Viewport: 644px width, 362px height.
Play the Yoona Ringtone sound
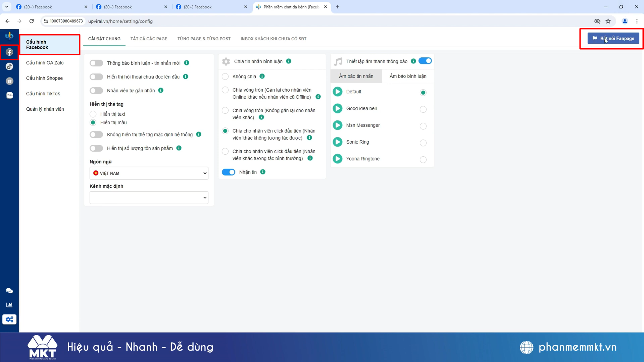click(338, 159)
